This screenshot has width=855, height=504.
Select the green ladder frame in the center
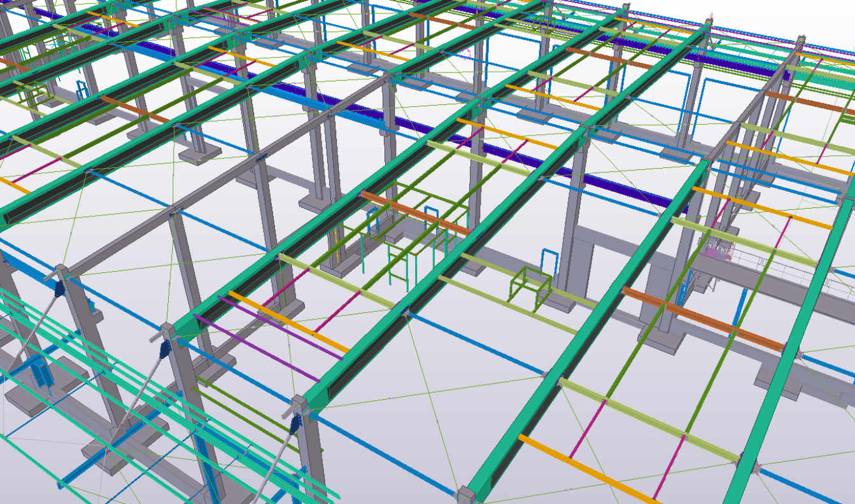pos(400,267)
